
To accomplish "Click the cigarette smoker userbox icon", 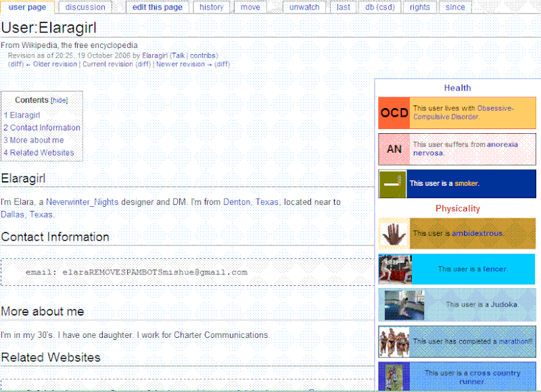I will tap(392, 183).
